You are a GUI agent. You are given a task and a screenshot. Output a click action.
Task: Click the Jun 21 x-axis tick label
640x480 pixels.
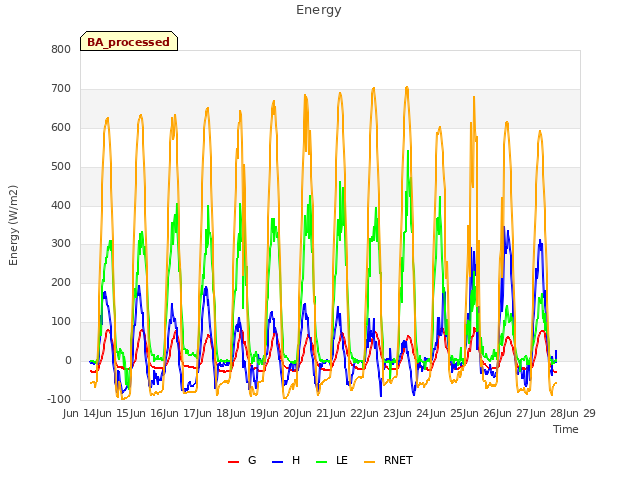[314, 413]
